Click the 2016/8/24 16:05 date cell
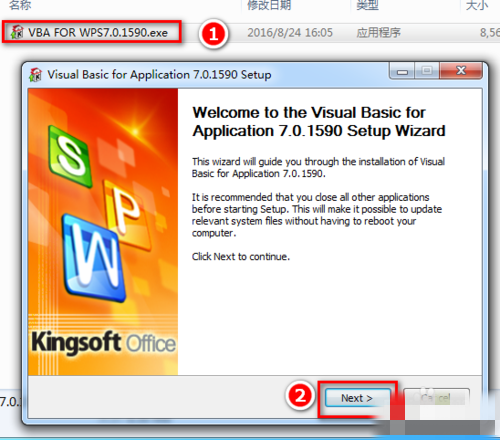The width and height of the screenshot is (500, 440). [290, 33]
